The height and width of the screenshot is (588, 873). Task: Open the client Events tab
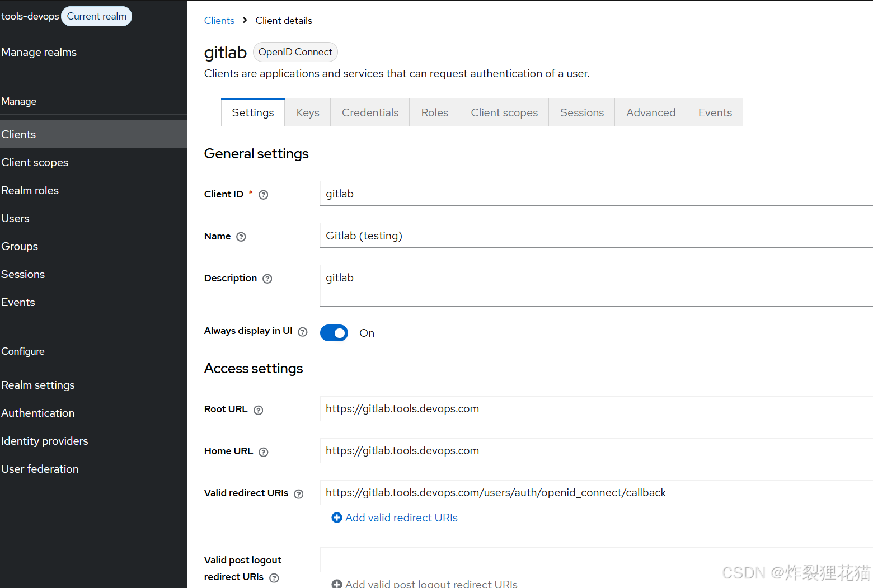(715, 112)
